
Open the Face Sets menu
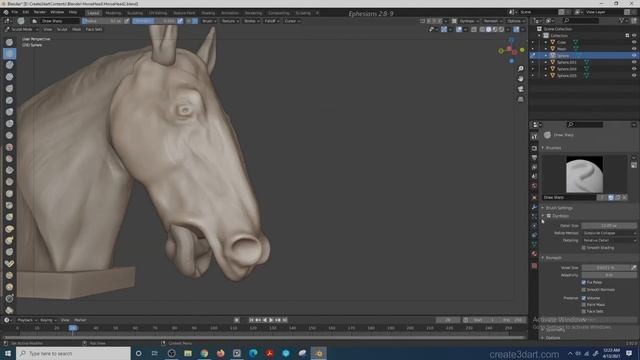[94, 29]
